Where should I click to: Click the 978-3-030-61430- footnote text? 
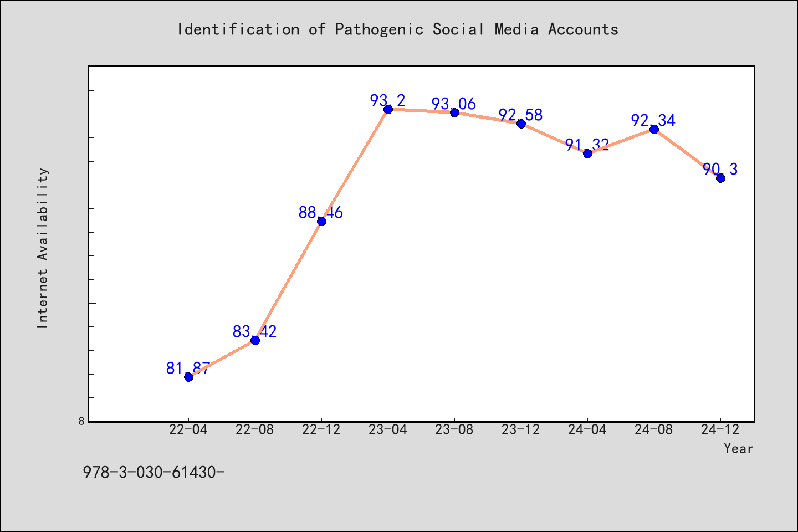tap(154, 473)
